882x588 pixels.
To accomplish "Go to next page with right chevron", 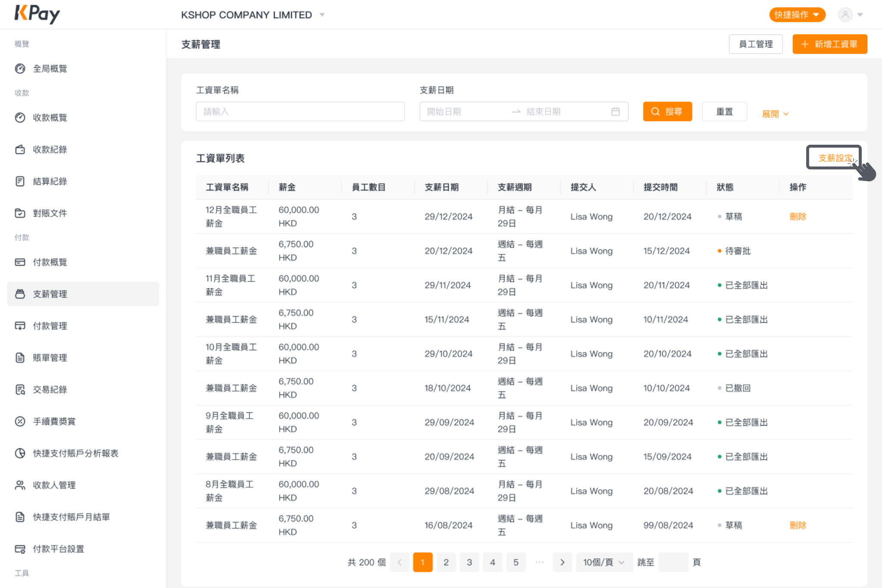I will [x=562, y=562].
